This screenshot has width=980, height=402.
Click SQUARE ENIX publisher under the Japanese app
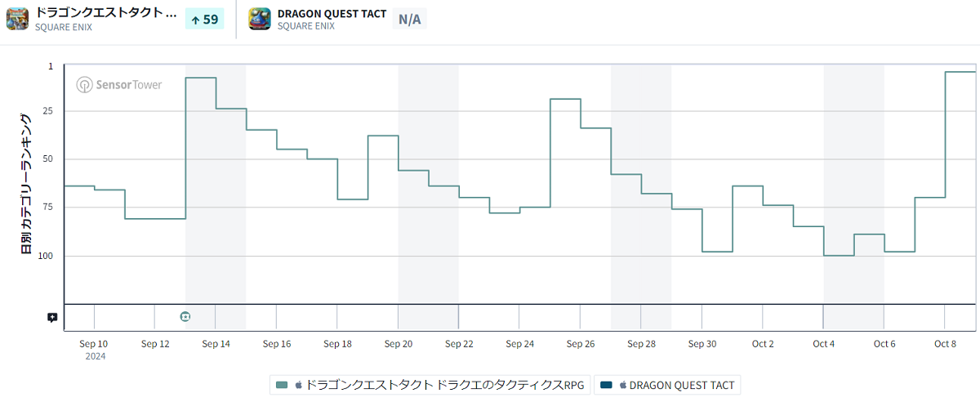[64, 27]
